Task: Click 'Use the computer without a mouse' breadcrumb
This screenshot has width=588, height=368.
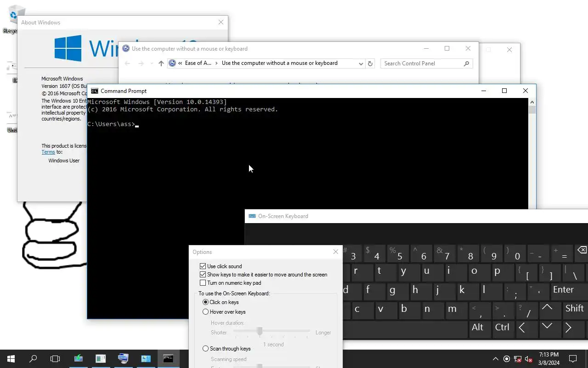Action: [x=280, y=63]
